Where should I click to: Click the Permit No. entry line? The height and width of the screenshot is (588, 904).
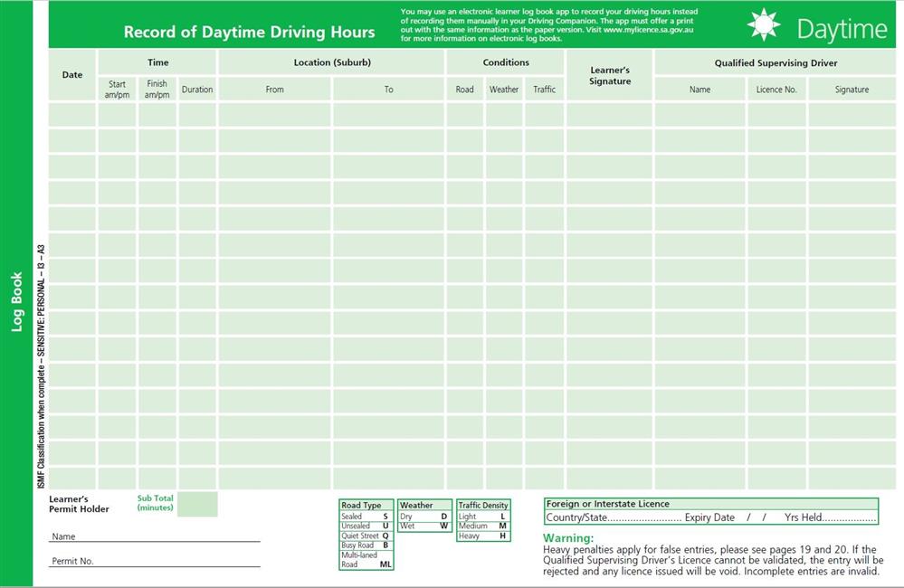coord(154,561)
